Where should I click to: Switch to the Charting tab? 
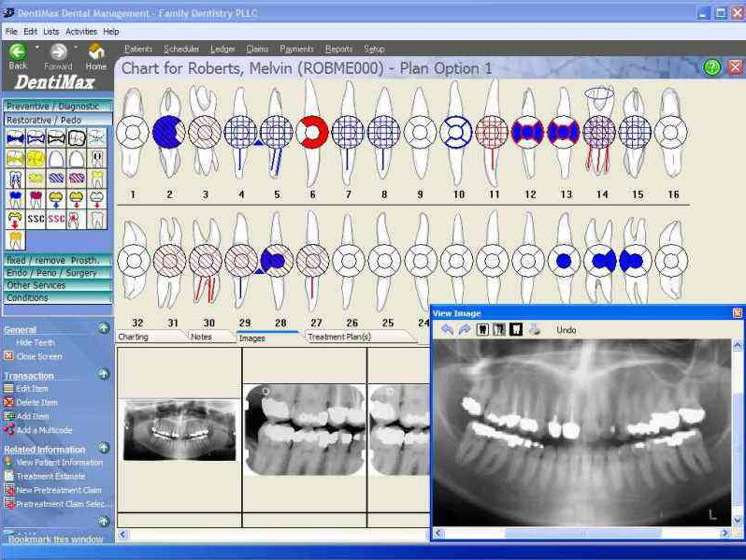pyautogui.click(x=150, y=337)
